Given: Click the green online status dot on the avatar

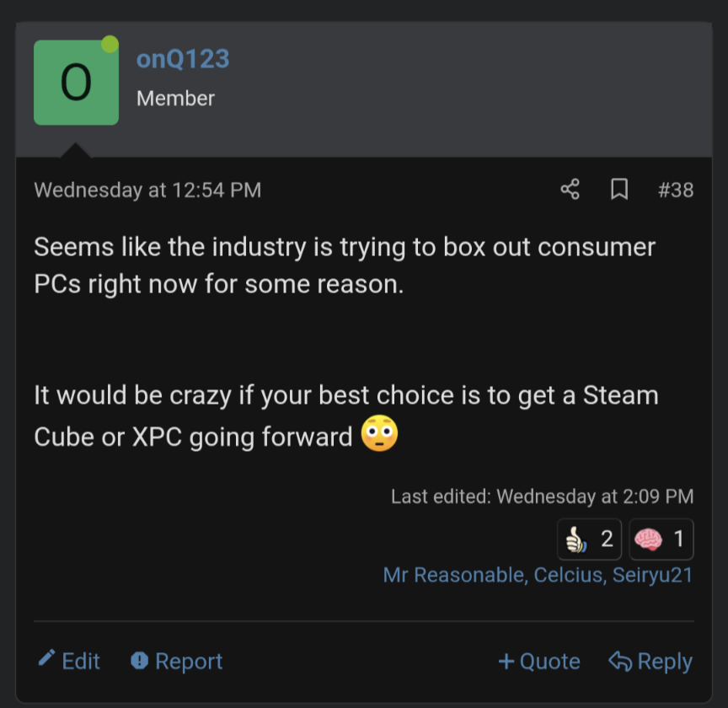Looking at the screenshot, I should tap(110, 45).
